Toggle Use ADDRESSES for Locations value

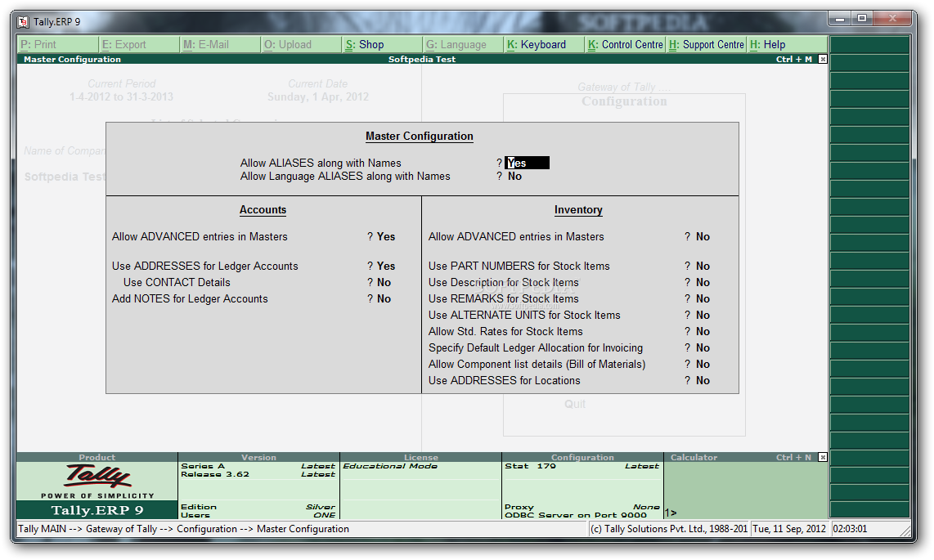click(703, 381)
